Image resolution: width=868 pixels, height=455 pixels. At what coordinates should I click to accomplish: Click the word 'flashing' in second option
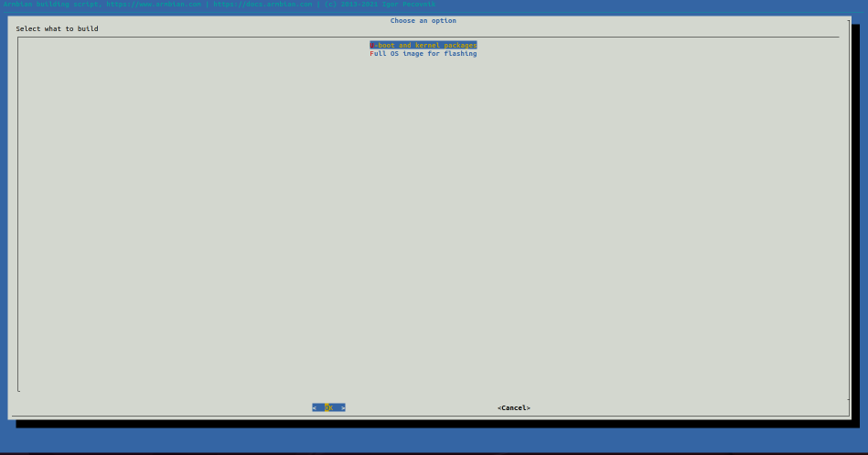coord(460,54)
